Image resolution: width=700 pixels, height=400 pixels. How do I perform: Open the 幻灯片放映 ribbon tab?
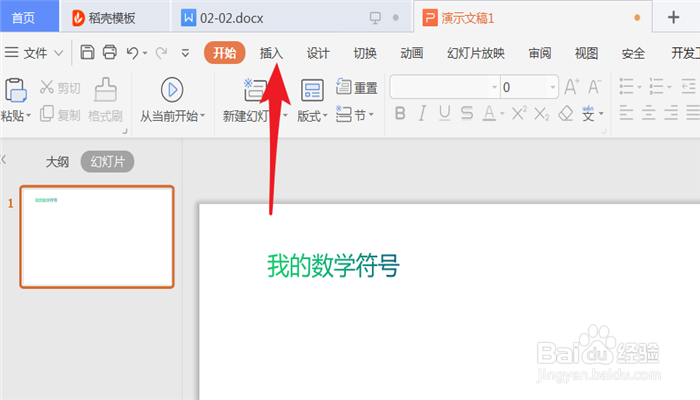point(476,54)
